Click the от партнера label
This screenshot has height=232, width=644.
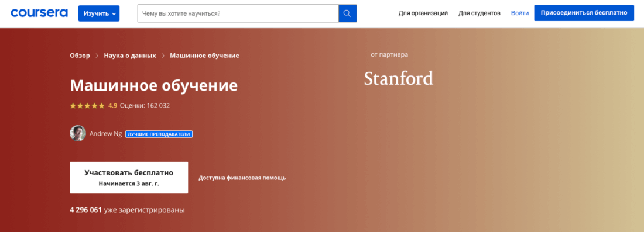click(x=389, y=54)
